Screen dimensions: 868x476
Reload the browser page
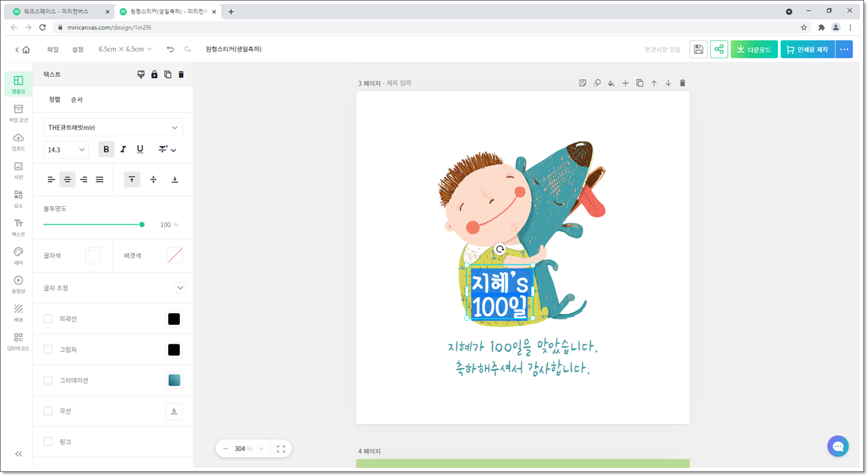43,27
